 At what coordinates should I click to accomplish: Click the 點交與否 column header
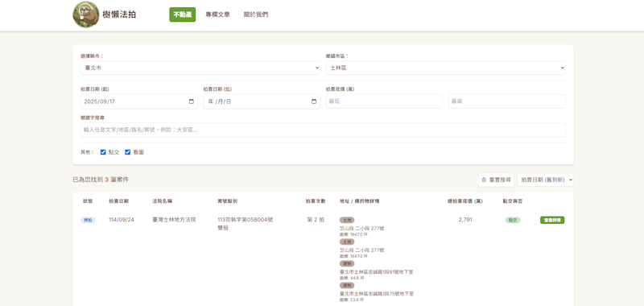coord(513,201)
